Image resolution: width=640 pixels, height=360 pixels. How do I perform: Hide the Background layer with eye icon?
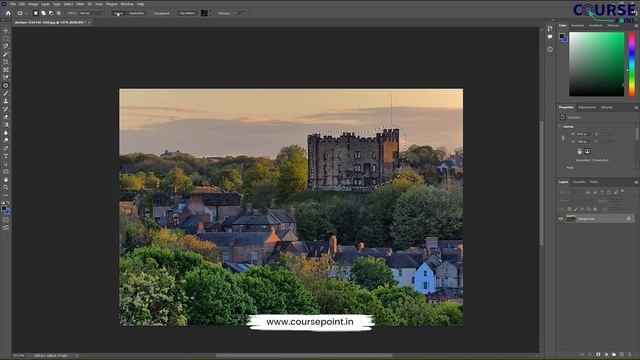pos(561,219)
